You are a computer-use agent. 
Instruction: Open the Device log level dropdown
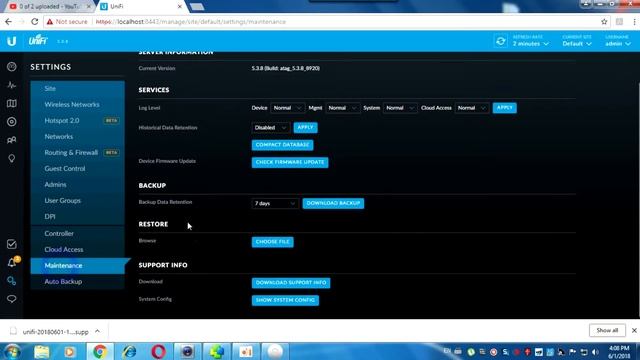[287, 108]
